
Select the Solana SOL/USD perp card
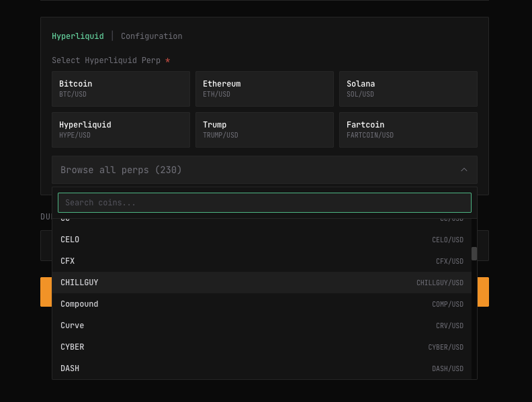pos(408,89)
